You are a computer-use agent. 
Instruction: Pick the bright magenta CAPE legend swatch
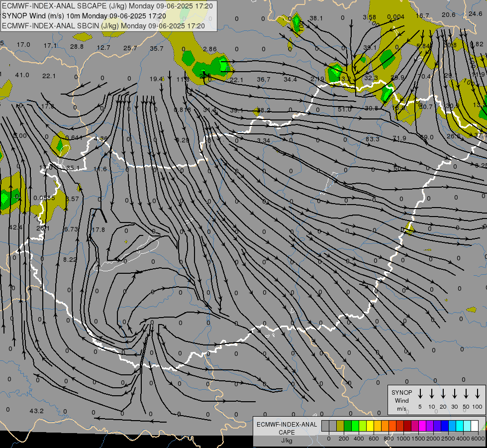click(422, 426)
